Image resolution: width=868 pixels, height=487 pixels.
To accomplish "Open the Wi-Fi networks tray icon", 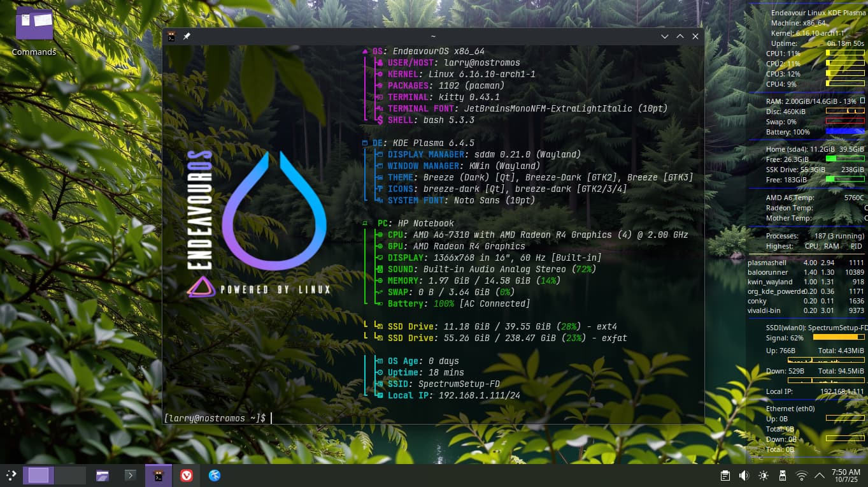I will [x=802, y=476].
